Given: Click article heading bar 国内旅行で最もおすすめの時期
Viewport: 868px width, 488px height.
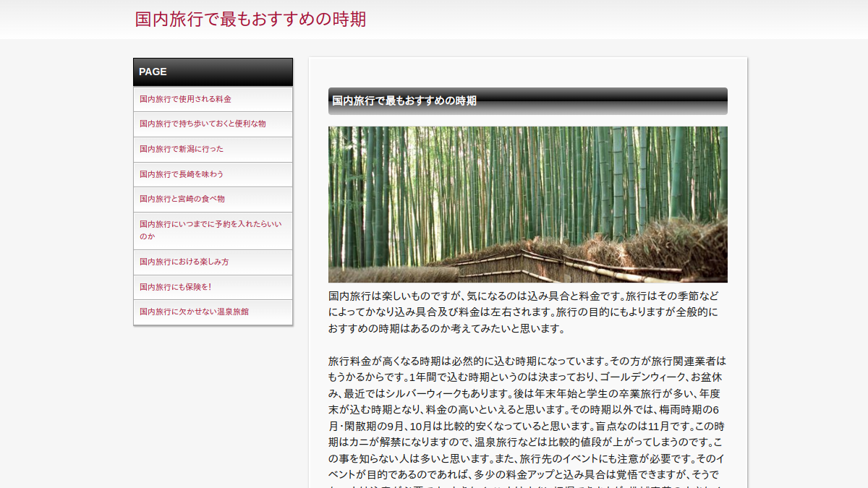Looking at the screenshot, I should pyautogui.click(x=528, y=101).
